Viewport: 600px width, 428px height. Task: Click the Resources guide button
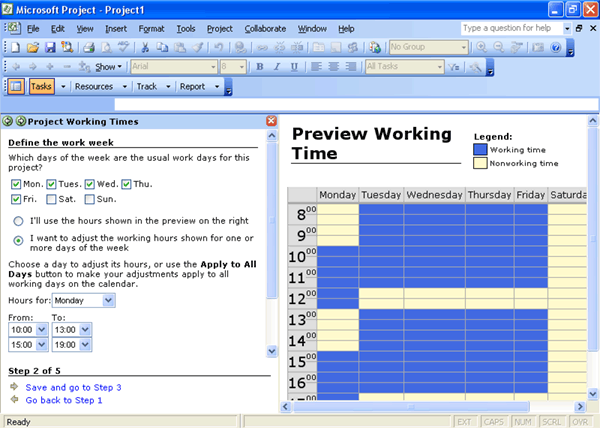tap(94, 86)
